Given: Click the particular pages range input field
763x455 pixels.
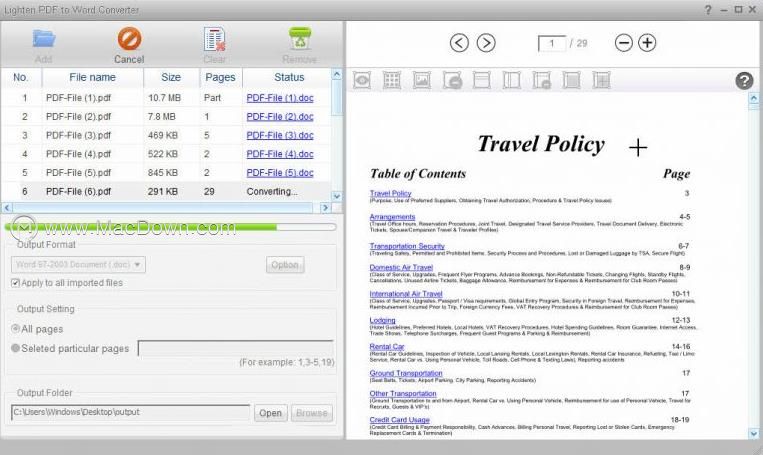Looking at the screenshot, I should point(236,348).
